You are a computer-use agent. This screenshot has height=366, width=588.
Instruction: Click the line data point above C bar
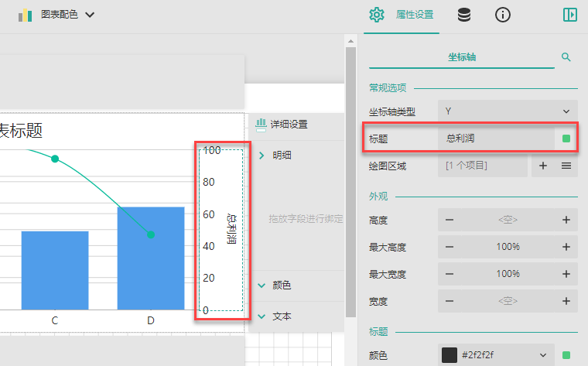[55, 159]
